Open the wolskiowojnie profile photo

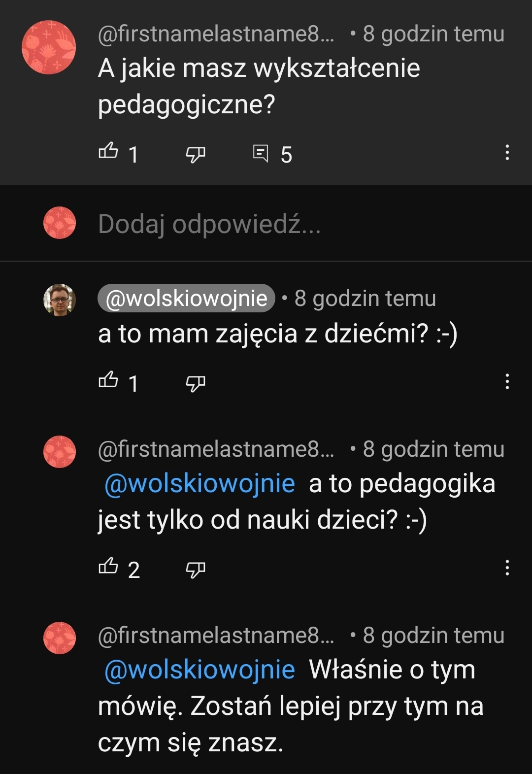pyautogui.click(x=60, y=300)
